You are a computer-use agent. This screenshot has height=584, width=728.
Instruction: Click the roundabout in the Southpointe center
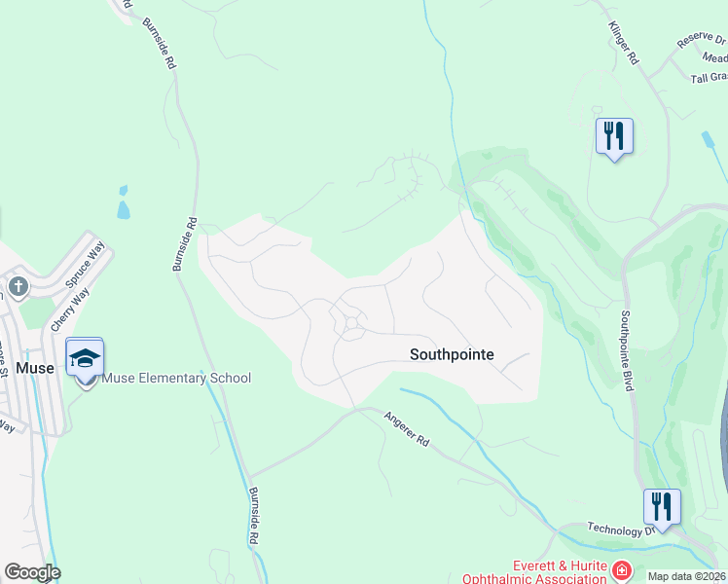coord(351,323)
